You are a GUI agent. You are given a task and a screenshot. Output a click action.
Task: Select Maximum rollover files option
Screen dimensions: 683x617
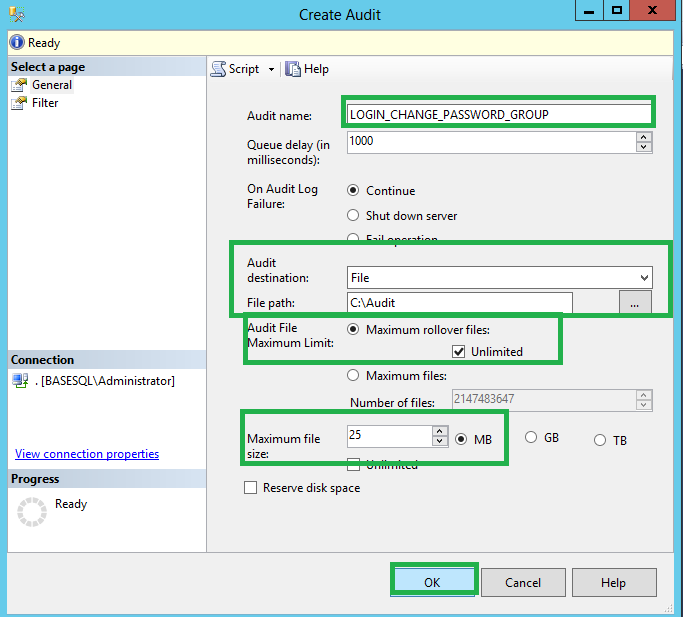pyautogui.click(x=353, y=329)
